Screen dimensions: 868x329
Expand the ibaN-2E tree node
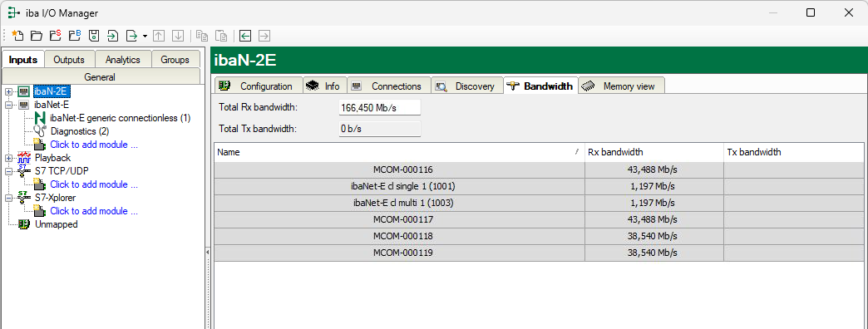coord(8,91)
